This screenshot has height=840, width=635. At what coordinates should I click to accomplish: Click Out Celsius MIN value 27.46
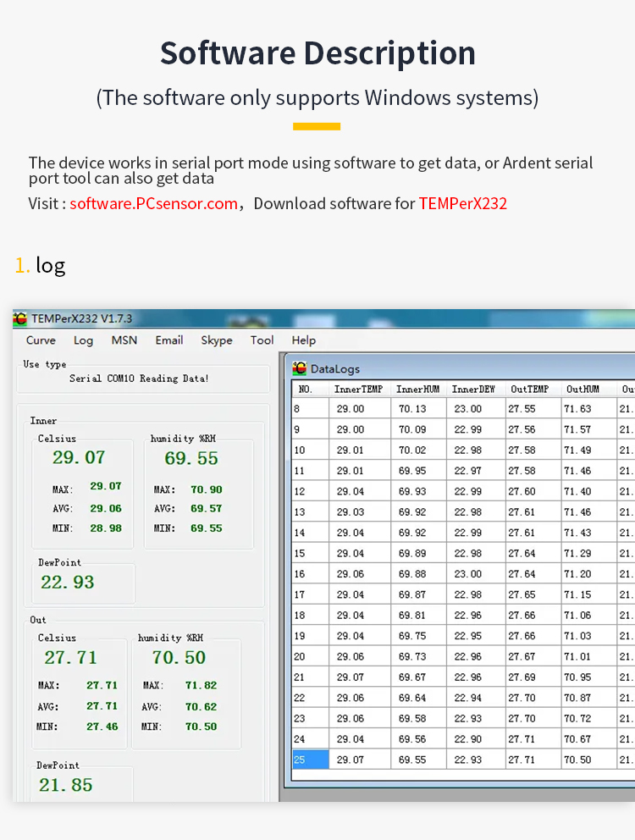click(x=102, y=727)
